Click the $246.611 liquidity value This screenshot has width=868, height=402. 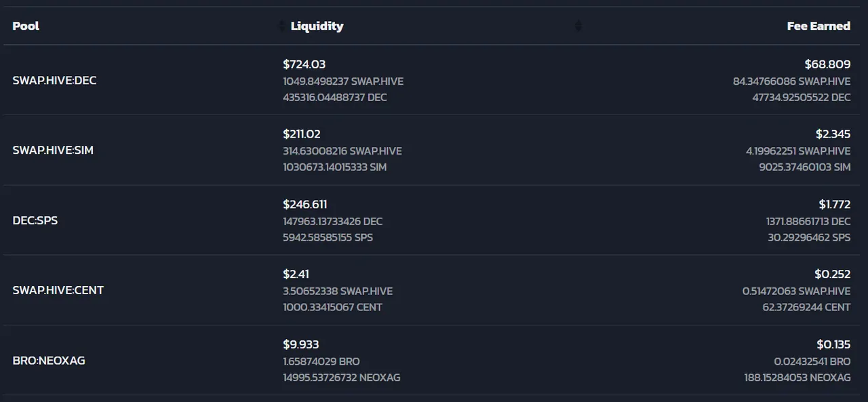[x=305, y=204]
